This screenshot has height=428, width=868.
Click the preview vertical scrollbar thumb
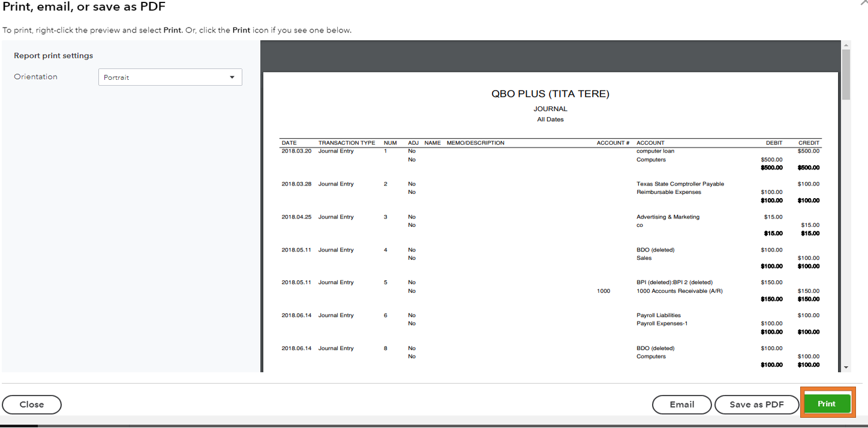(x=846, y=74)
